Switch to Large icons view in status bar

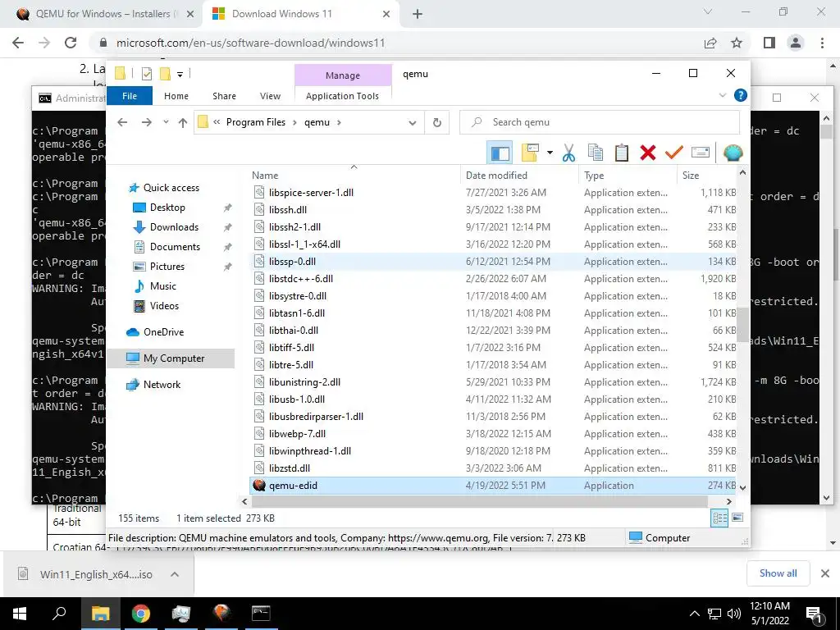tap(737, 518)
